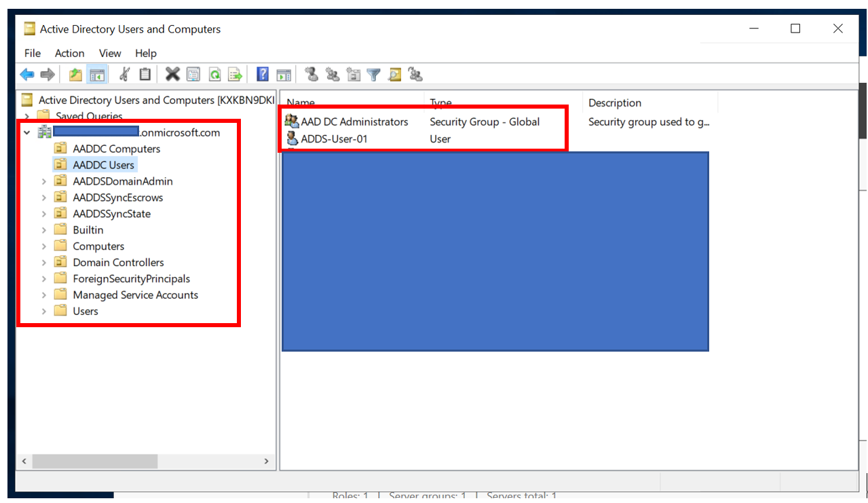Select the Computers folder
Viewport: 868px width, 503px height.
(x=90, y=246)
